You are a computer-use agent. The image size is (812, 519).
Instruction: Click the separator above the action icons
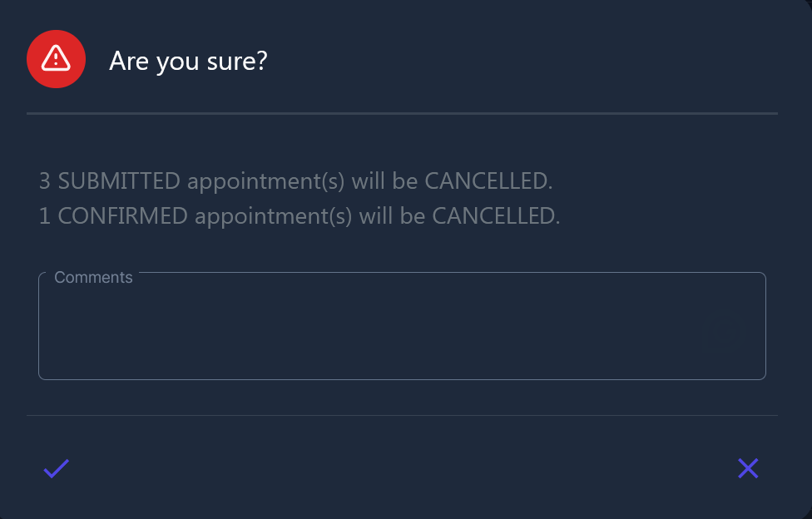[402, 413]
